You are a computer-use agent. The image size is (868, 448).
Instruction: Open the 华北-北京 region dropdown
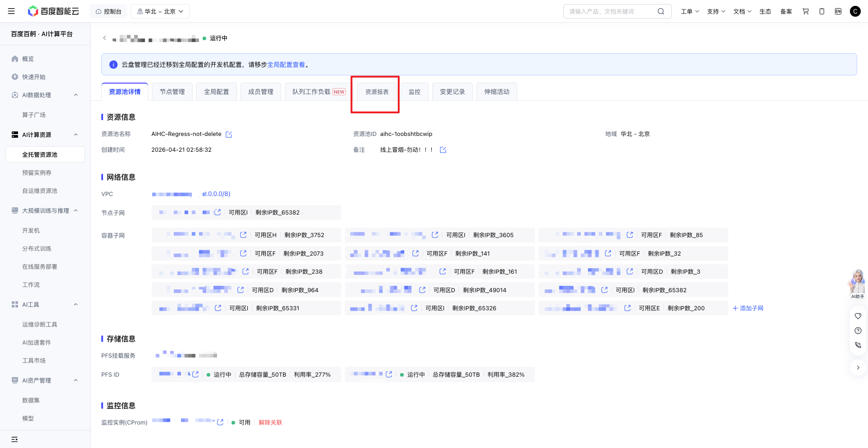click(160, 11)
